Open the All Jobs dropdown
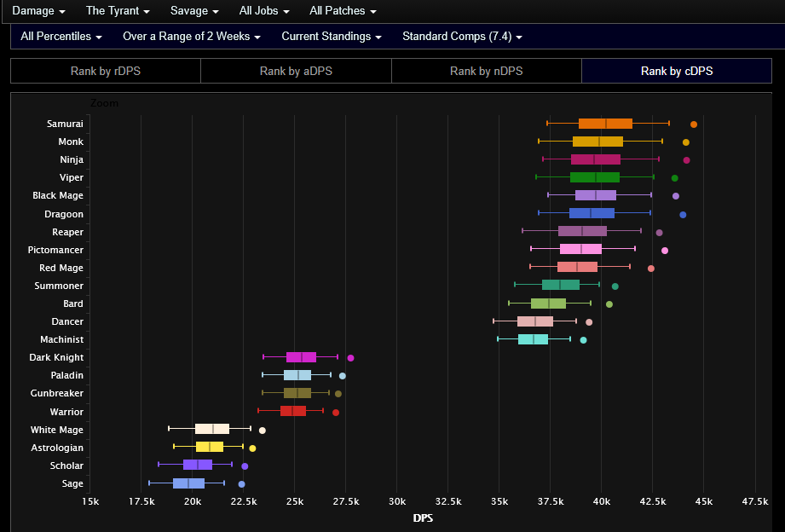This screenshot has width=785, height=532. pos(264,10)
